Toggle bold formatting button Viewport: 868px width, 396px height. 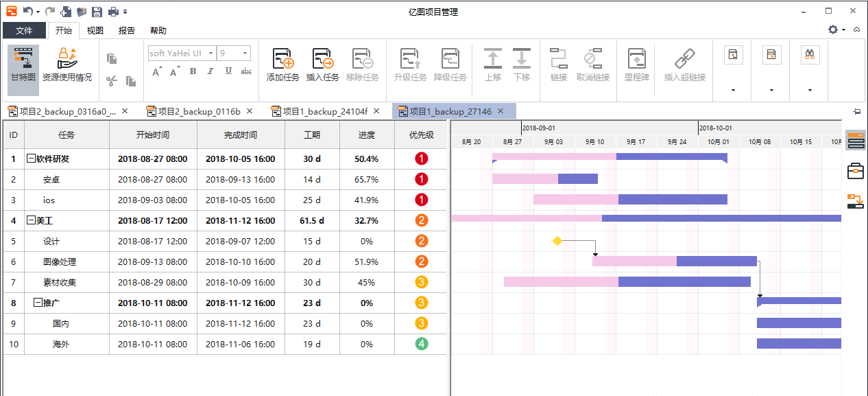click(x=193, y=71)
